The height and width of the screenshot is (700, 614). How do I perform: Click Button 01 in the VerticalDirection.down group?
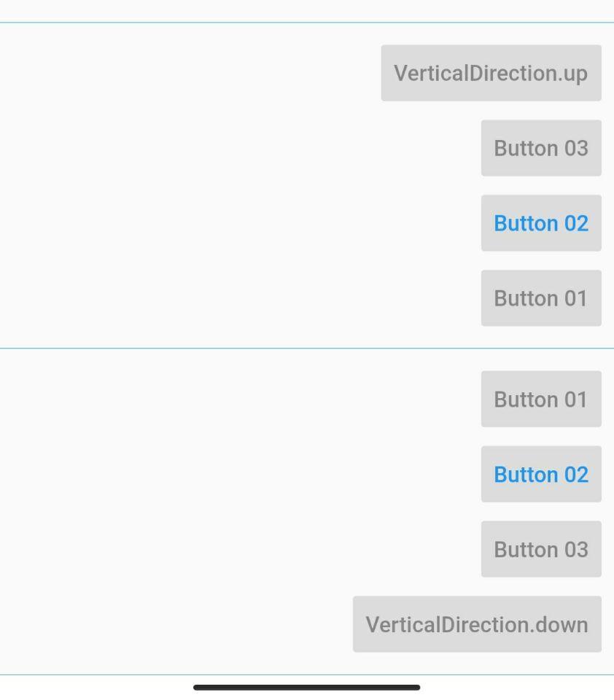coord(541,399)
